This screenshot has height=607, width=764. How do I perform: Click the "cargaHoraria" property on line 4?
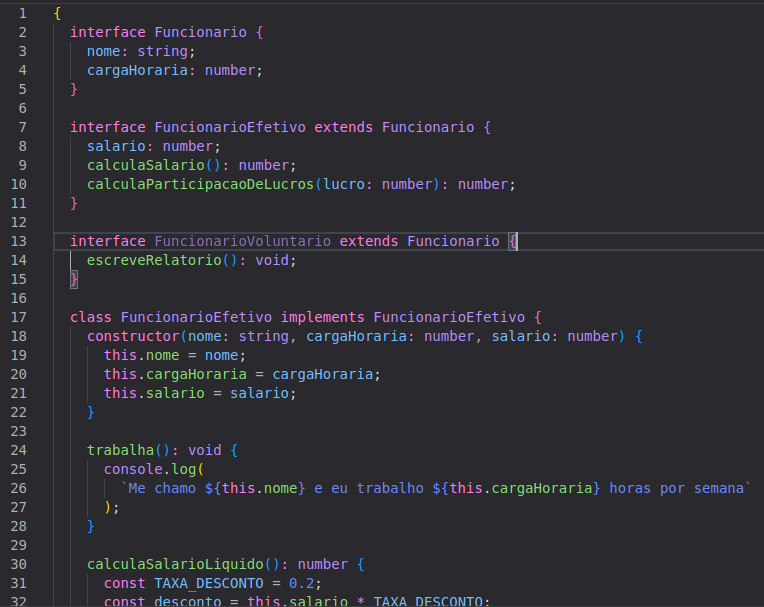tap(137, 70)
